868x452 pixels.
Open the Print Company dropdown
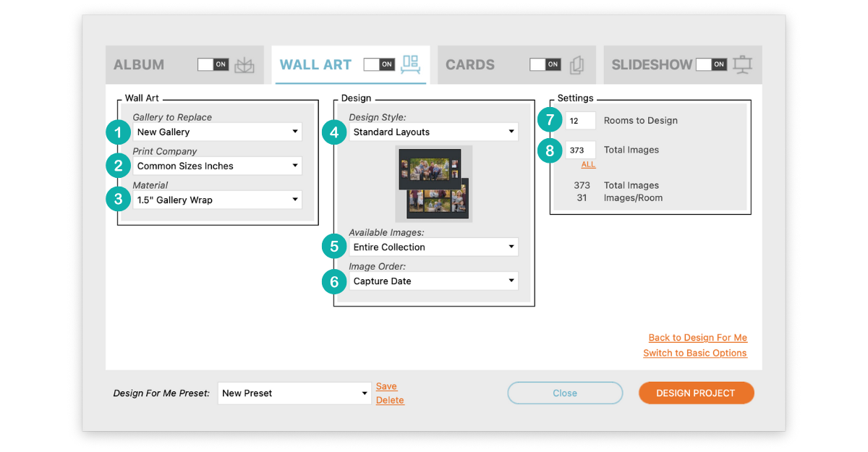click(217, 166)
